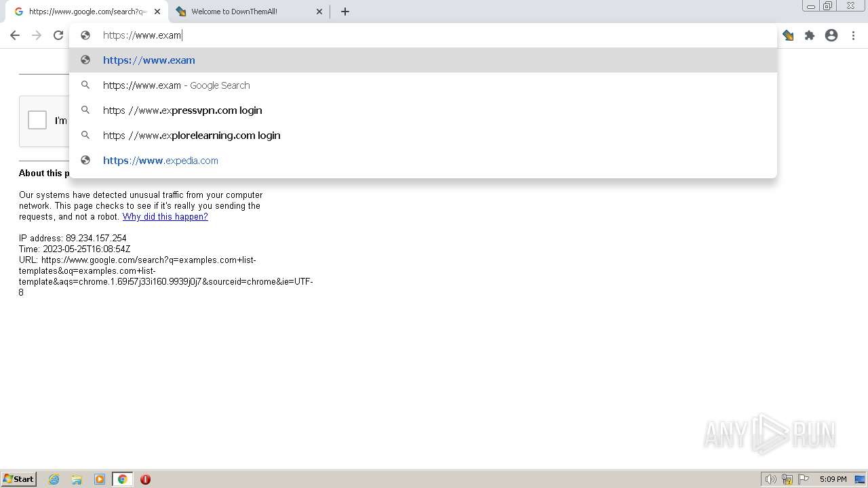Click the Google favicon on the search tab

coord(18,12)
